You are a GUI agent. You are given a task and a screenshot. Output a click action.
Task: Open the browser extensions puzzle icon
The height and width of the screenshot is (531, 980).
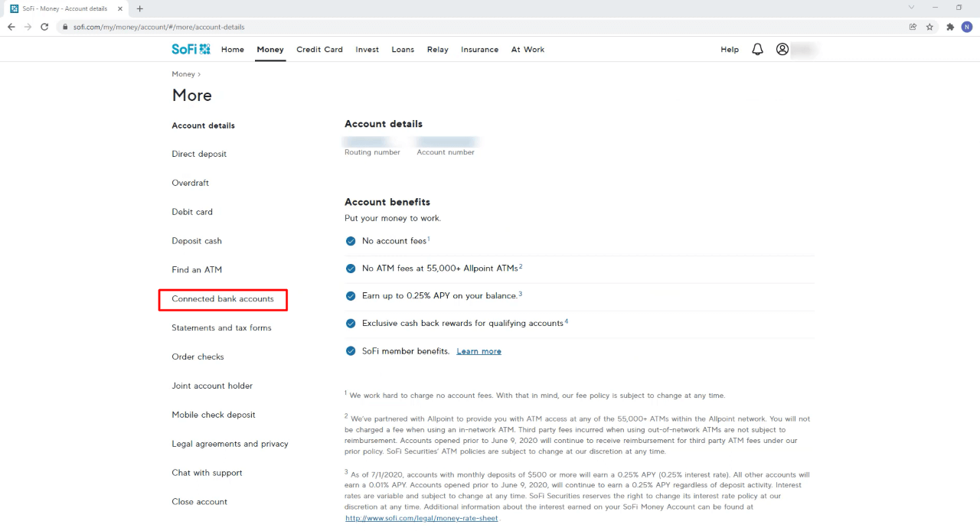[950, 27]
